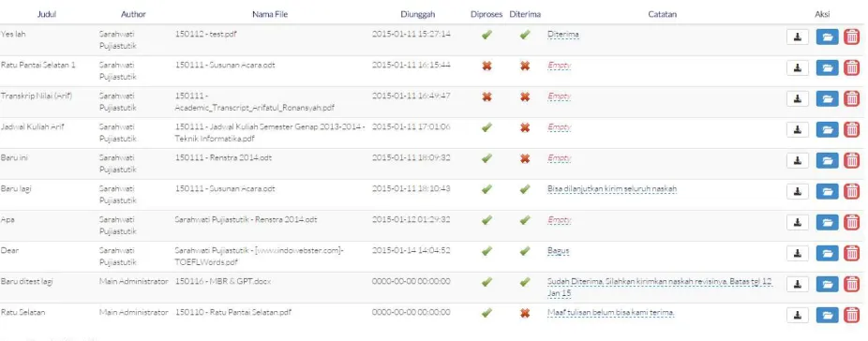Open folder icon for 'Dear' row
This screenshot has width=868, height=341.
click(827, 254)
